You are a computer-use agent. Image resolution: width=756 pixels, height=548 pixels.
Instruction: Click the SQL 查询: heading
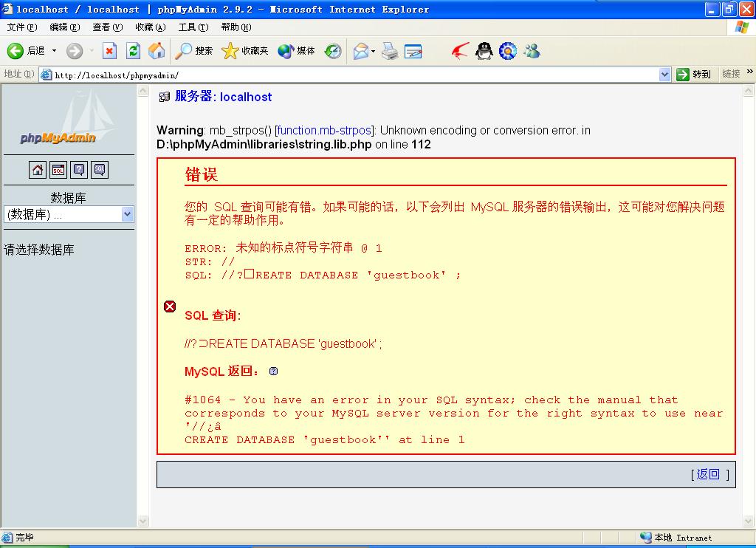pyautogui.click(x=213, y=315)
